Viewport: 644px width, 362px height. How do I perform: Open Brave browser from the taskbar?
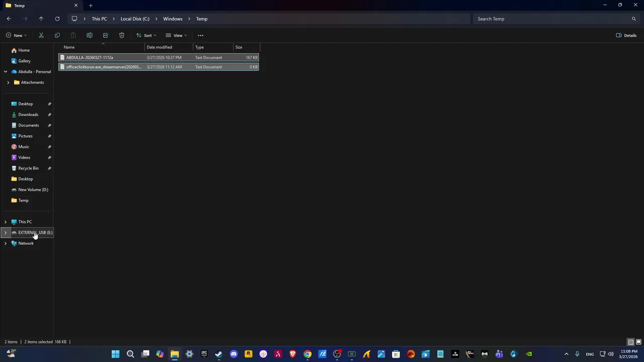(x=293, y=354)
